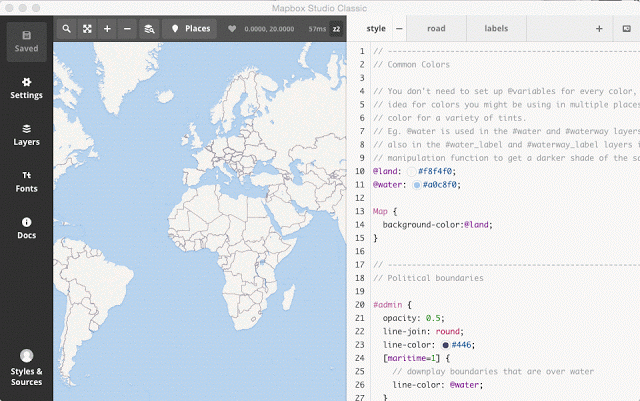Click the Saved button in the sidebar
The image size is (640, 401).
pyautogui.click(x=27, y=42)
